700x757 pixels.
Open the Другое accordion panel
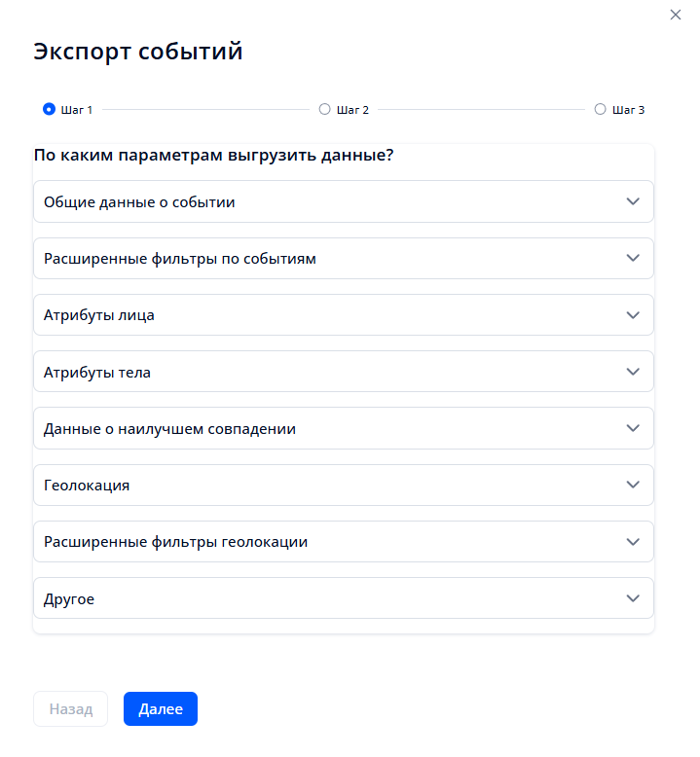point(69,598)
